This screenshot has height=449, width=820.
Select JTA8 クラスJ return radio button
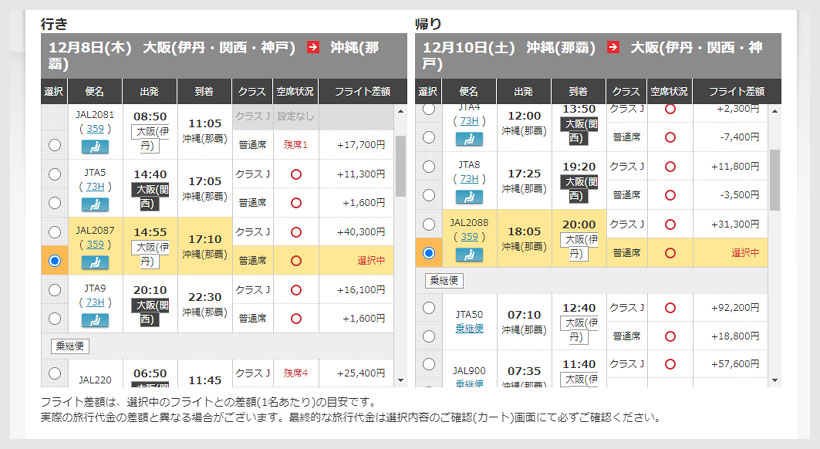click(x=429, y=167)
